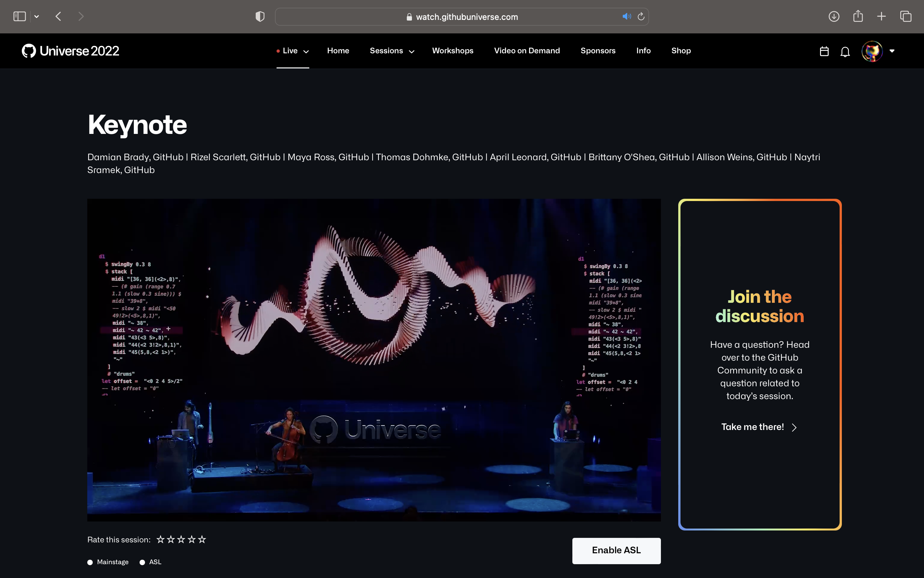Go to Workshops page
The image size is (924, 578).
tap(452, 51)
